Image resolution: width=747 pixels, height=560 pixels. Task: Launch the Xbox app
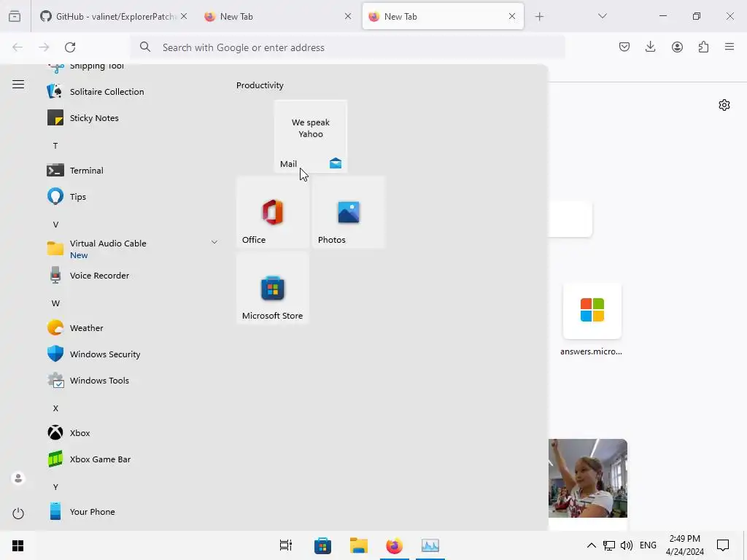(131, 432)
